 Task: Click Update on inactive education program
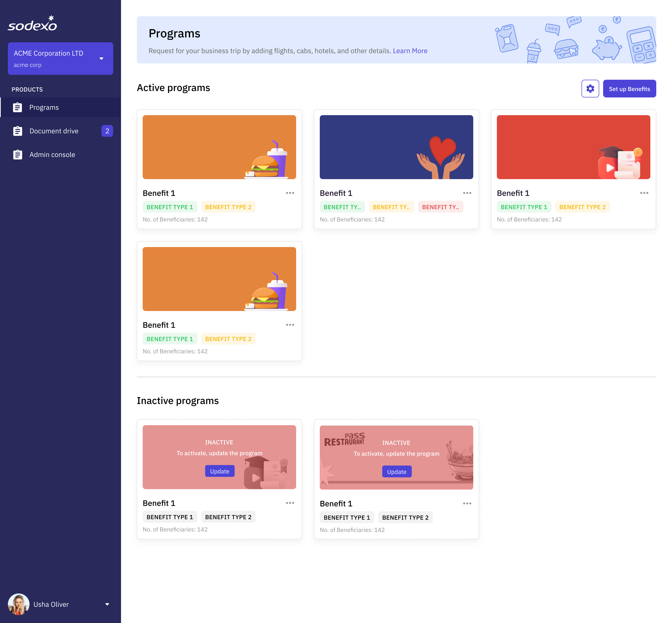point(219,471)
